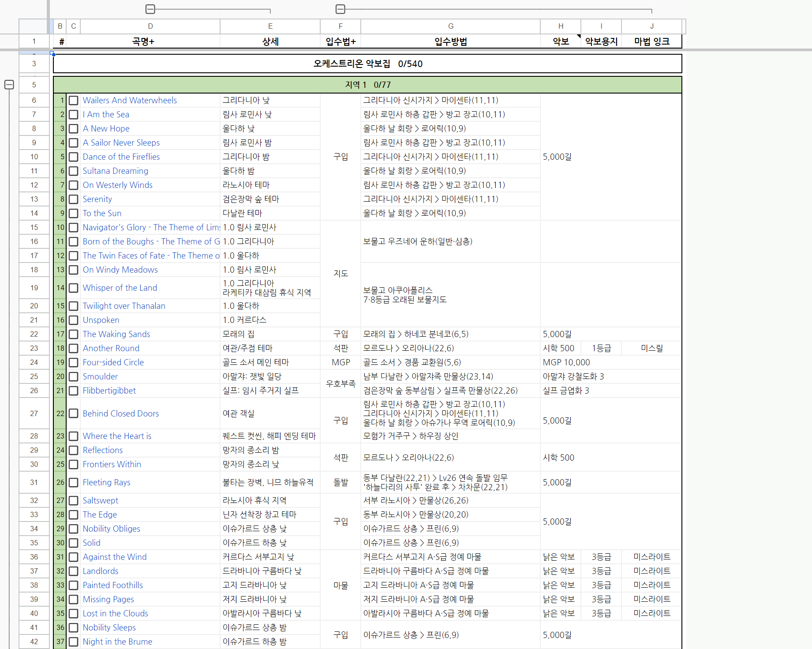812x649 pixels.
Task: Select column D header
Action: point(150,26)
